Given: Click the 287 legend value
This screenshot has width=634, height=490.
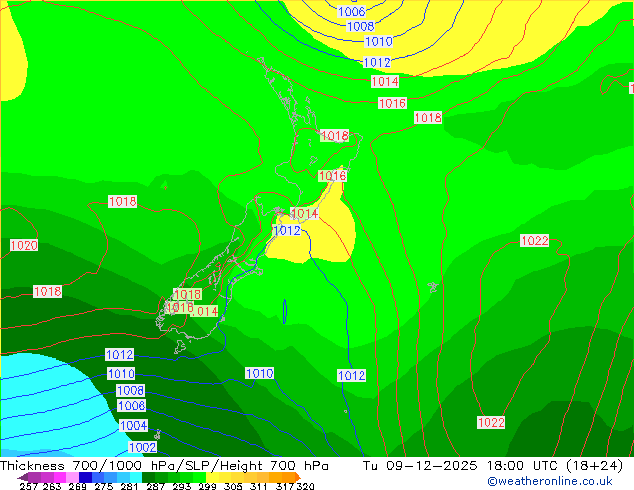Looking at the screenshot, I should point(155,486).
